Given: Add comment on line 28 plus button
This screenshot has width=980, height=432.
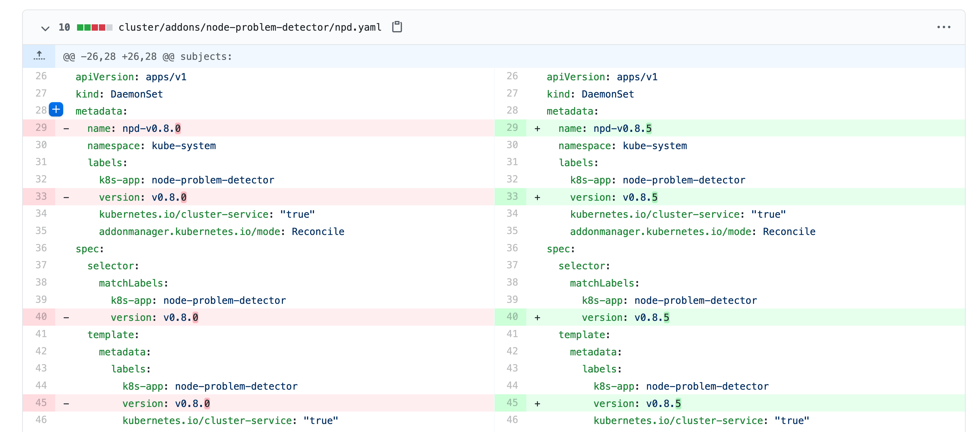Looking at the screenshot, I should pos(56,110).
